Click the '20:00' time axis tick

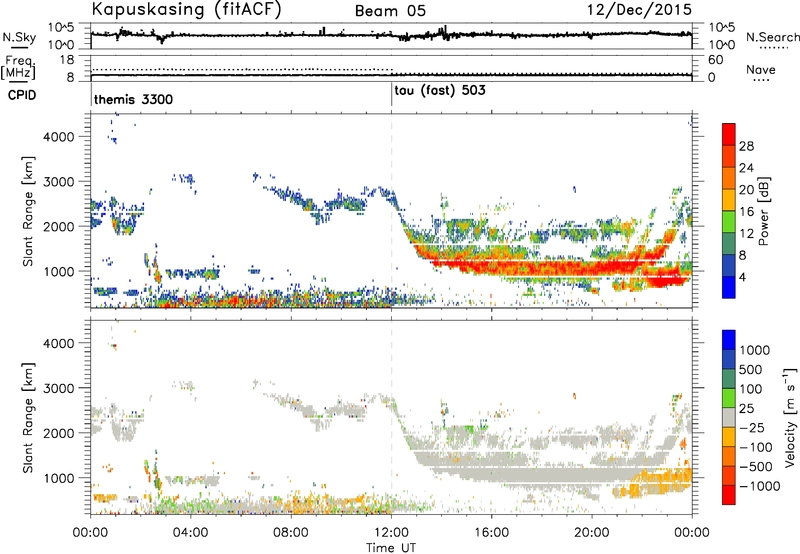(x=592, y=533)
